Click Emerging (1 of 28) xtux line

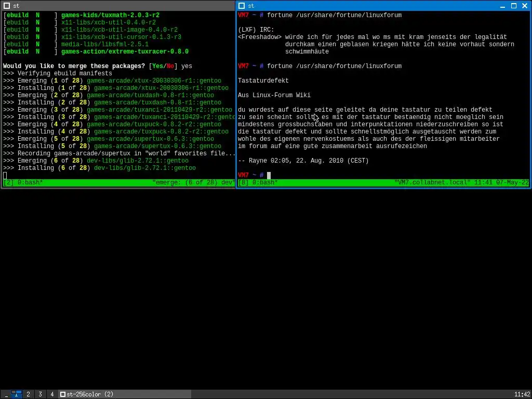click(x=112, y=81)
